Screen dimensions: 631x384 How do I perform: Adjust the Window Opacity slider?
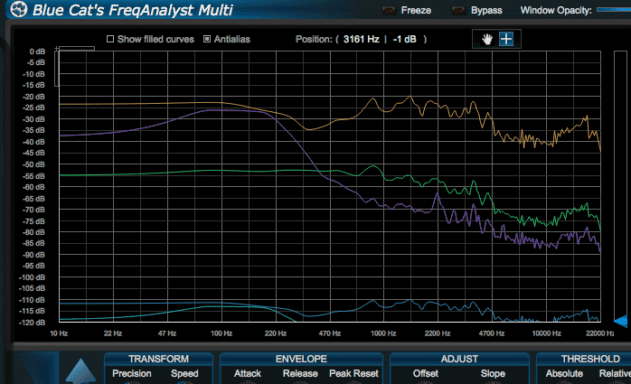point(614,10)
